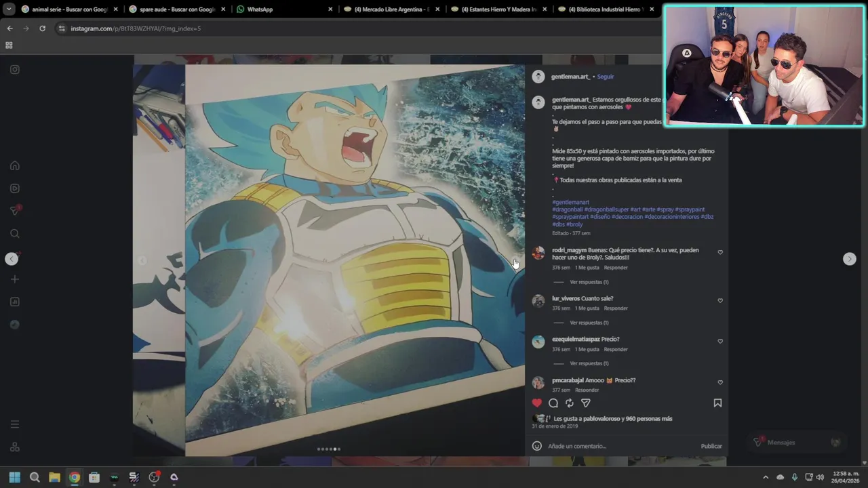
Task: Click the carousel pagination dots
Action: point(329,449)
